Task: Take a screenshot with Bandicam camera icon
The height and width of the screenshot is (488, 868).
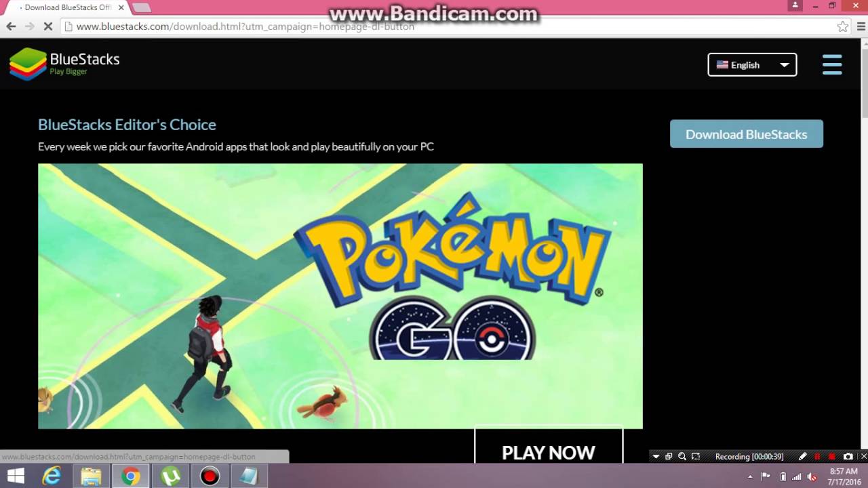Action: (x=848, y=457)
